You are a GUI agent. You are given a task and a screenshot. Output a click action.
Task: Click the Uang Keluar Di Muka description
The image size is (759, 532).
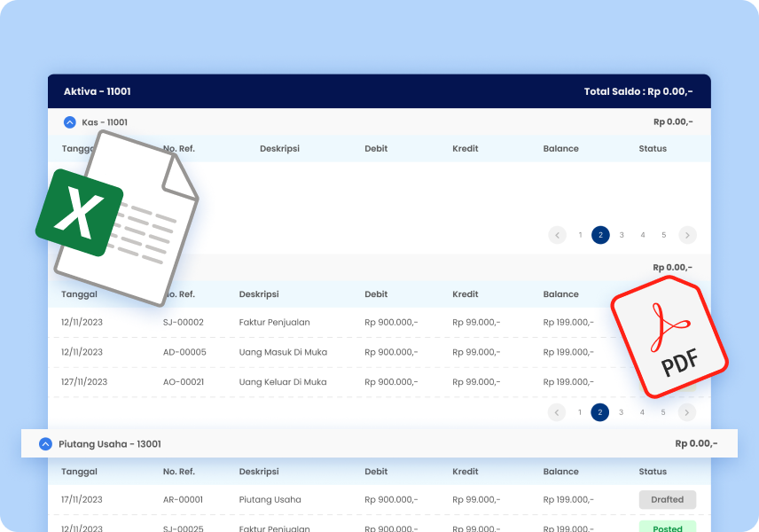click(283, 382)
